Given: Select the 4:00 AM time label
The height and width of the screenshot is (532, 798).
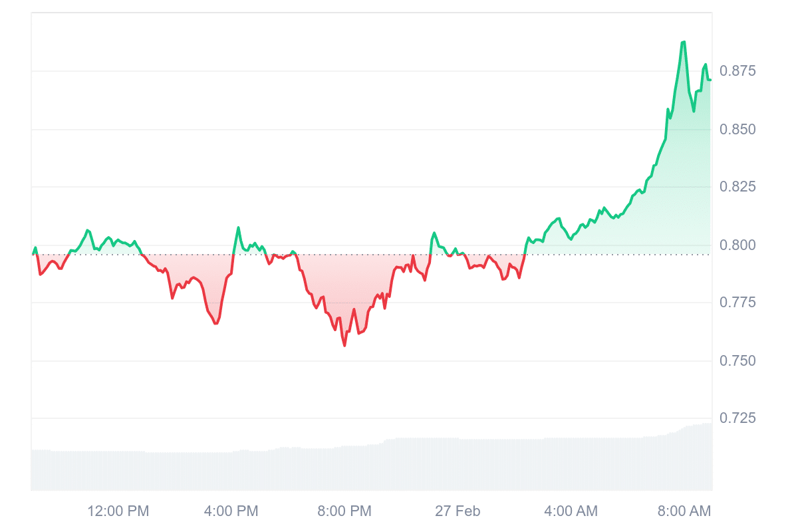Looking at the screenshot, I should [x=571, y=511].
